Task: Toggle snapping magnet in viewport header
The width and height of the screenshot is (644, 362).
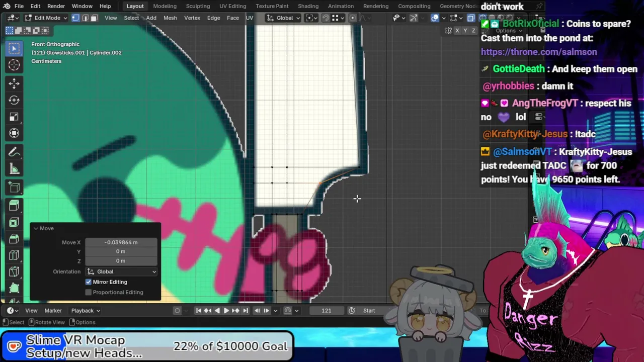Action: click(x=326, y=18)
